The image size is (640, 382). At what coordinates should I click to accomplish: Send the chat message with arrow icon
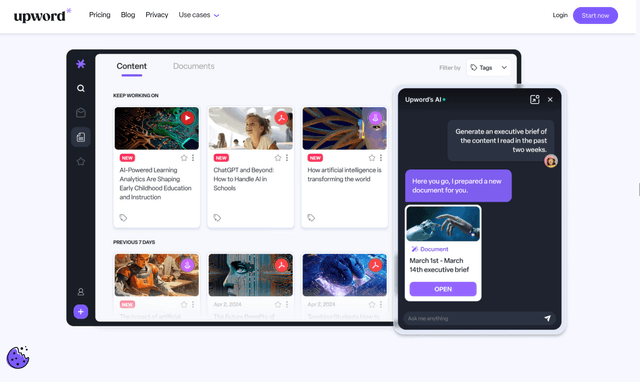[x=548, y=318]
